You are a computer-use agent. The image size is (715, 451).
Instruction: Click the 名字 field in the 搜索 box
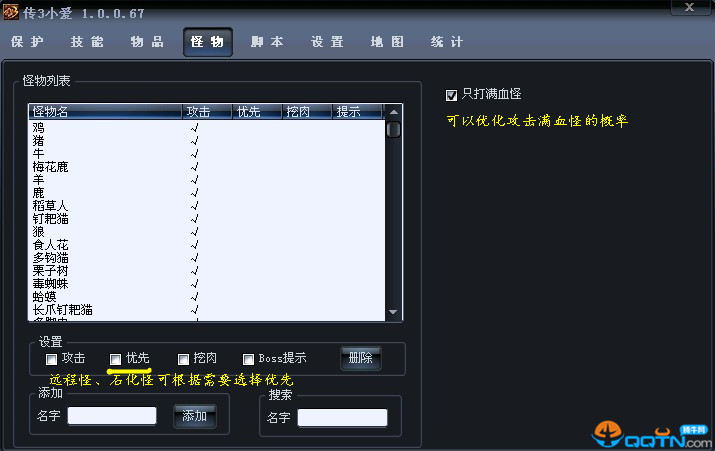341,418
